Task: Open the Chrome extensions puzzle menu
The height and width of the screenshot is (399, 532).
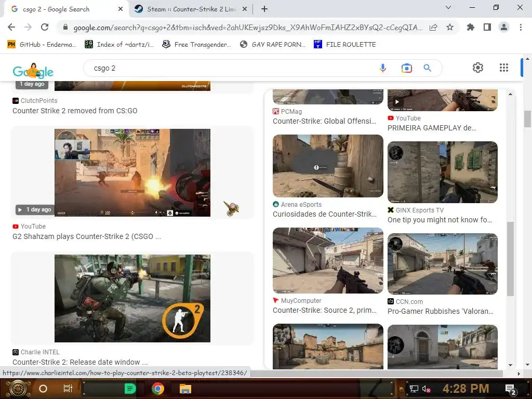Action: 471,27
